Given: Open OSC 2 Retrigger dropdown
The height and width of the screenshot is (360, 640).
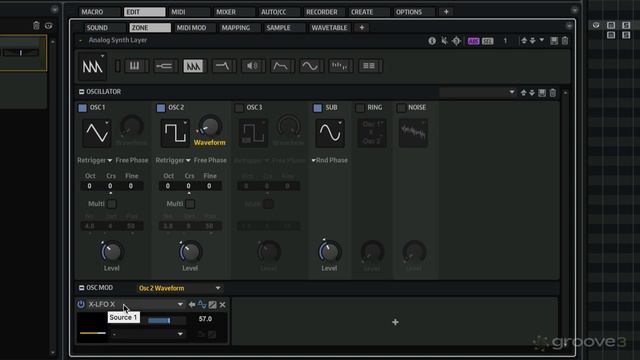Looking at the screenshot, I should (173, 160).
